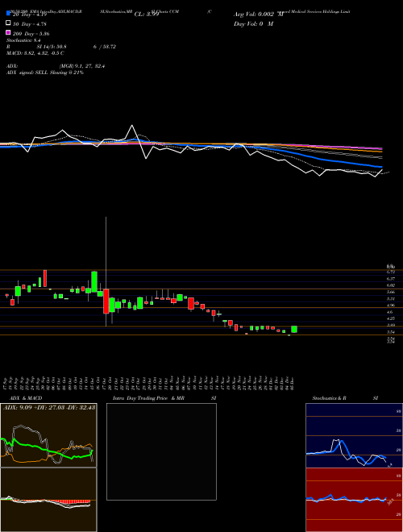Click the blue Stochastics chart thumbnail
The height and width of the screenshot is (532, 403).
click(354, 435)
